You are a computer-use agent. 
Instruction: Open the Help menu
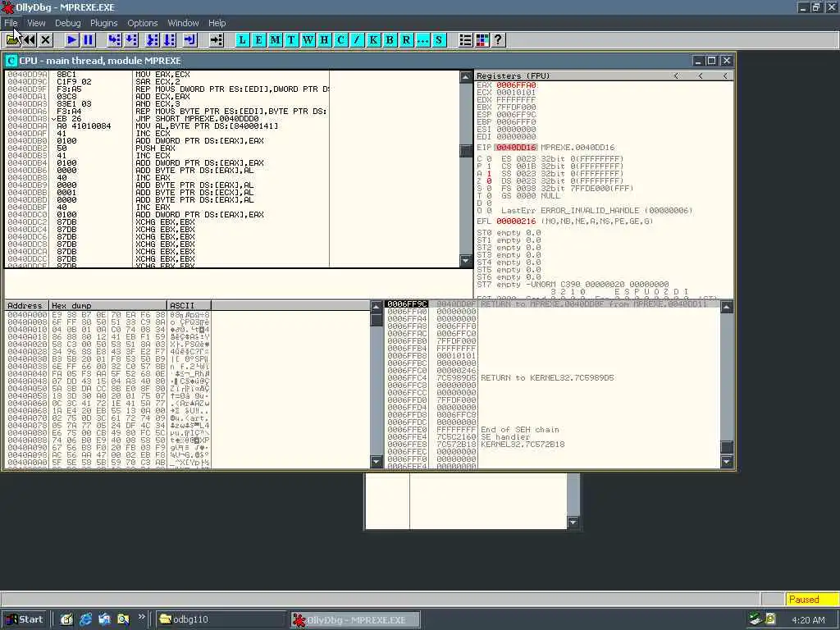(217, 23)
